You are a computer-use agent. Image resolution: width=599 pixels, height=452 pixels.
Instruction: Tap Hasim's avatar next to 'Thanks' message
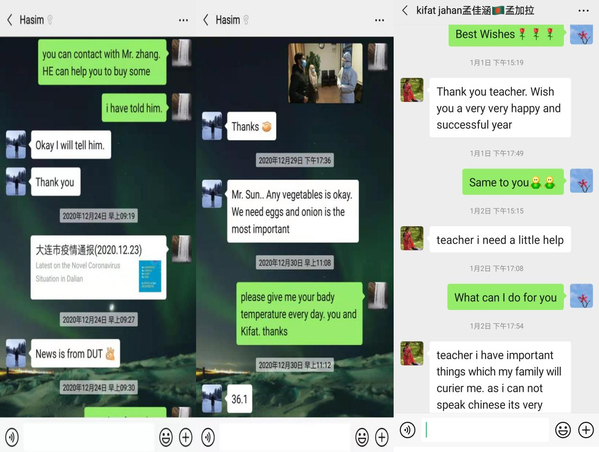[x=212, y=126]
